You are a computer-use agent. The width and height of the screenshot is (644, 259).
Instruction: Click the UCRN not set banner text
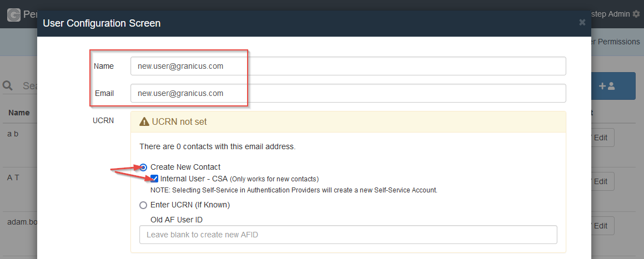[x=179, y=121]
